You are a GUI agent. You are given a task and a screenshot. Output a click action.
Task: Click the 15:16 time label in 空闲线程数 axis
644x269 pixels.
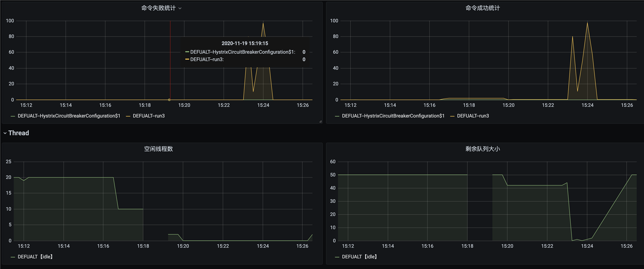tap(103, 246)
